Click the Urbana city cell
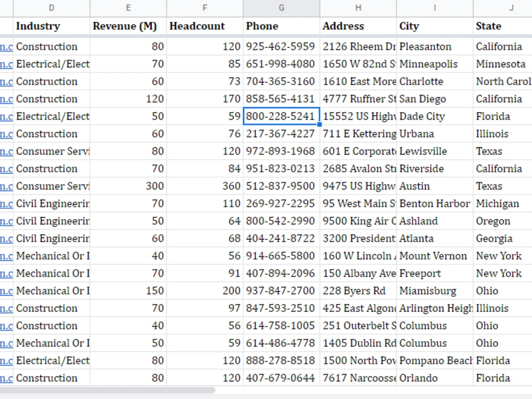 click(x=435, y=134)
